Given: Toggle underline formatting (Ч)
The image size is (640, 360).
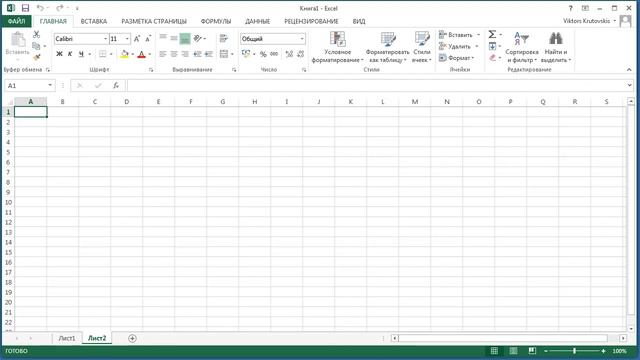Looking at the screenshot, I should (81, 54).
